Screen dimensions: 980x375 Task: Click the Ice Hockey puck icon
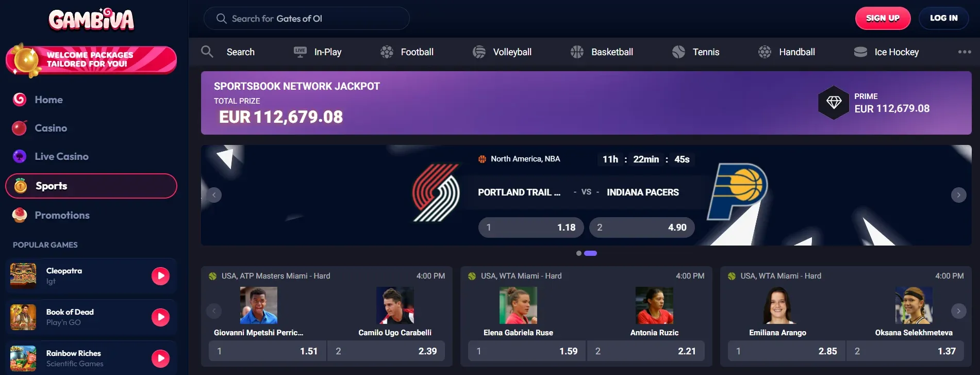pyautogui.click(x=860, y=52)
